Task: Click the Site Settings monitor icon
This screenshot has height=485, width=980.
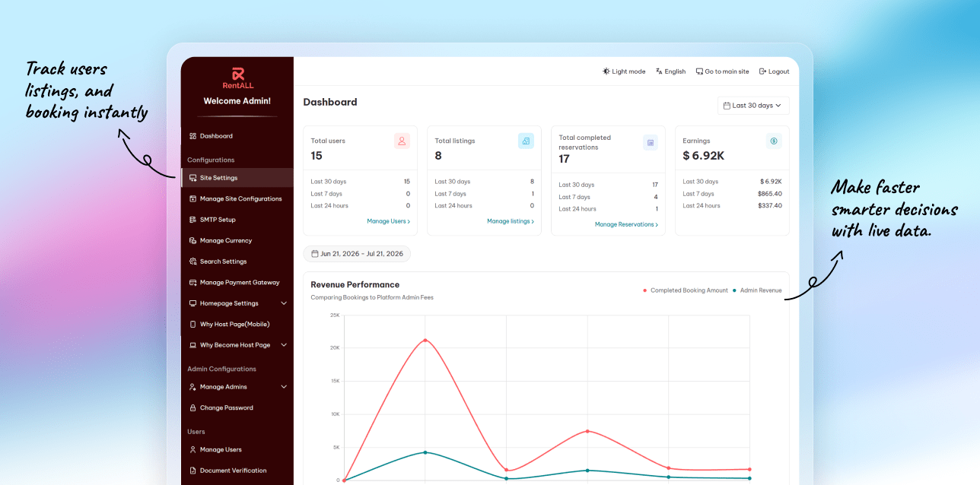Action: (193, 178)
